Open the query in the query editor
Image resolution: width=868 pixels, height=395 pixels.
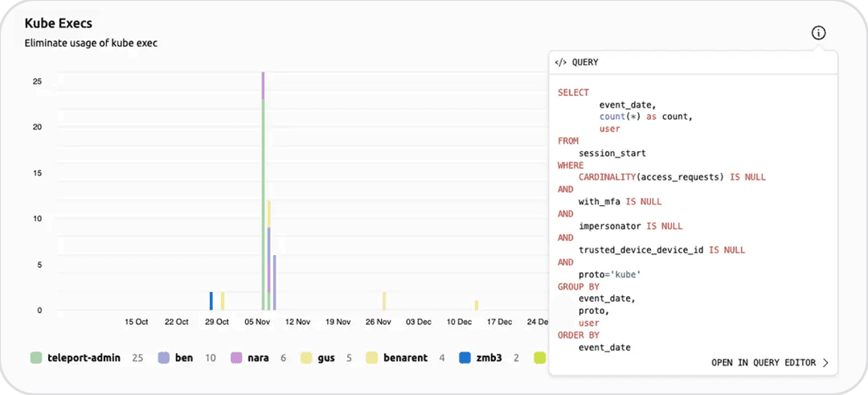click(763, 363)
